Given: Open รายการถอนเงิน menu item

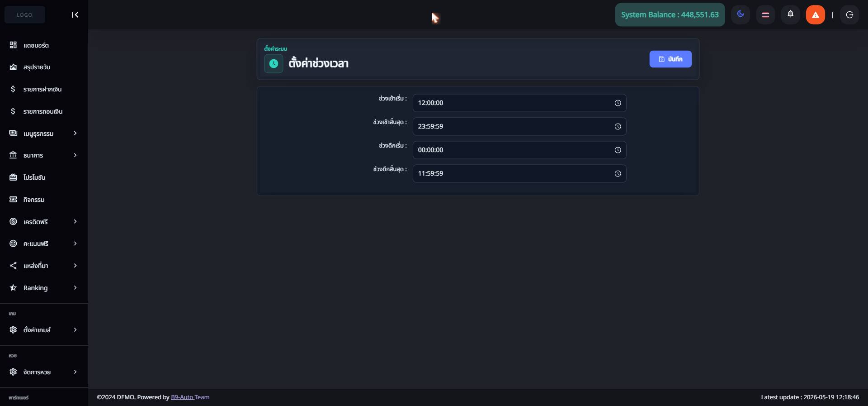Looking at the screenshot, I should [x=44, y=111].
